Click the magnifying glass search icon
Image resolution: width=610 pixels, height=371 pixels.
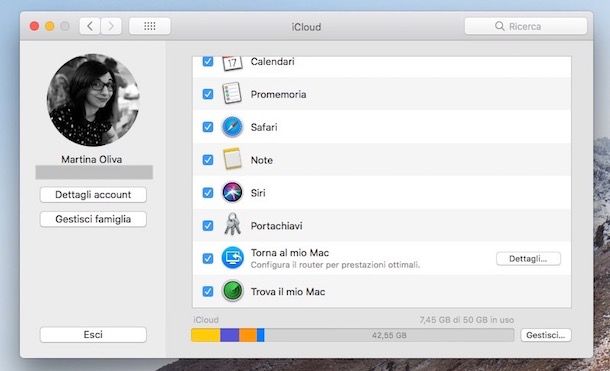(x=500, y=26)
